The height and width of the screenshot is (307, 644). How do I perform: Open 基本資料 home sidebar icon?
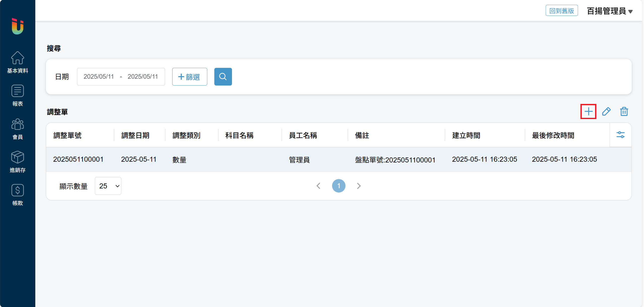coord(18,62)
